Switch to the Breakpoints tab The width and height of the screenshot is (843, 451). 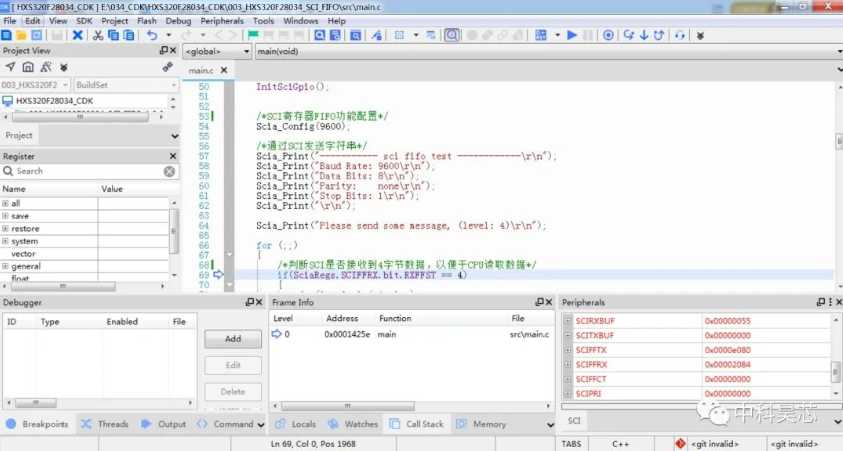pos(38,424)
